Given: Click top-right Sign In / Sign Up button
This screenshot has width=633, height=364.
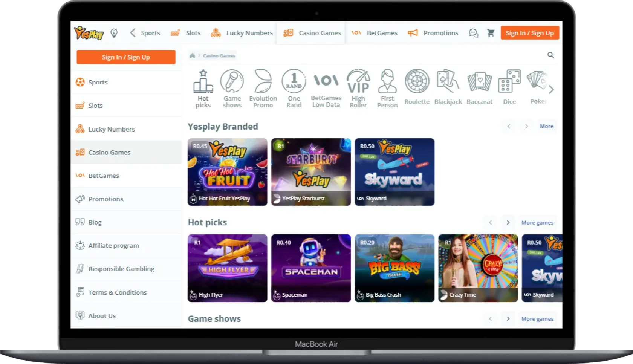Looking at the screenshot, I should tap(530, 33).
